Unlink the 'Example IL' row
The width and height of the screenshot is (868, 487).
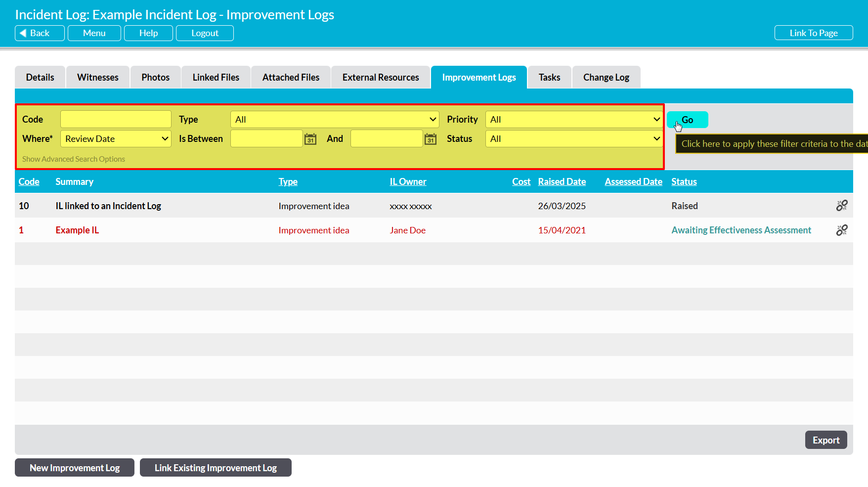pos(842,230)
